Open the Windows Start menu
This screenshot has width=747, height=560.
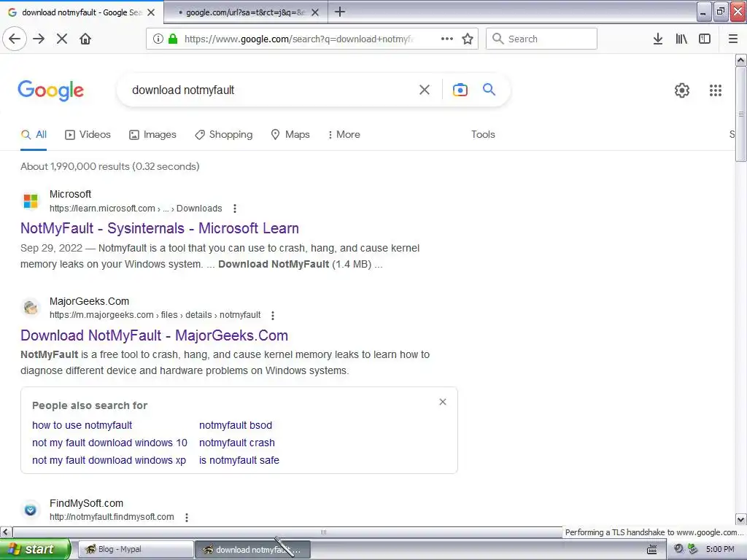[34, 549]
